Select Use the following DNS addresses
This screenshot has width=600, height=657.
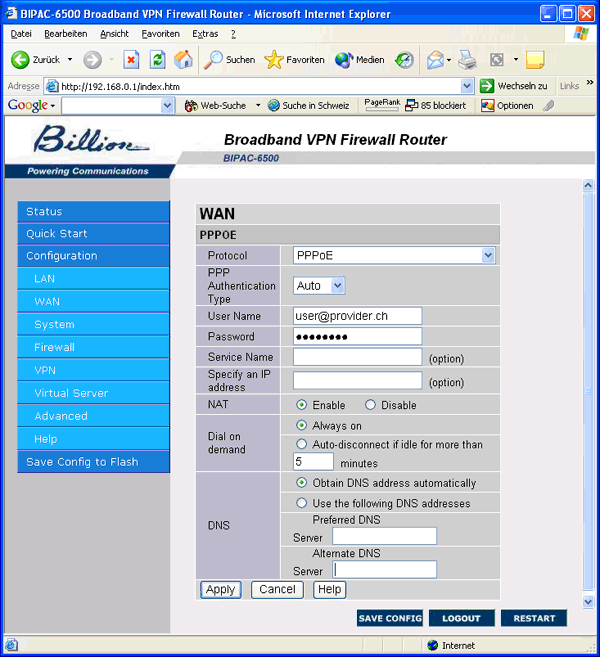click(302, 503)
